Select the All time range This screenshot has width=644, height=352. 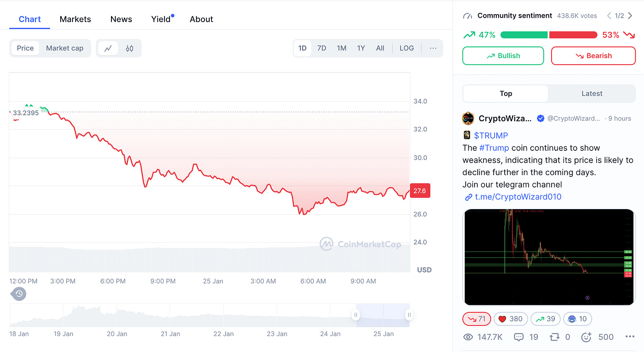click(380, 48)
